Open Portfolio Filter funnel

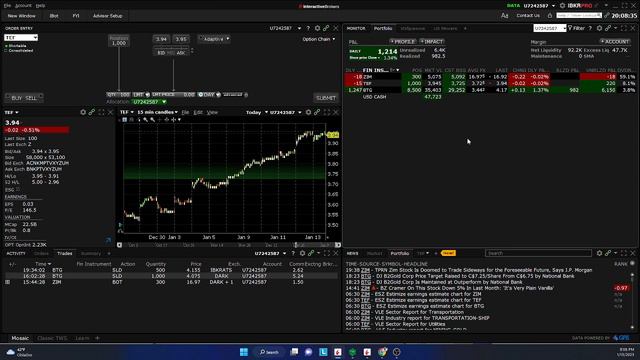576,28
